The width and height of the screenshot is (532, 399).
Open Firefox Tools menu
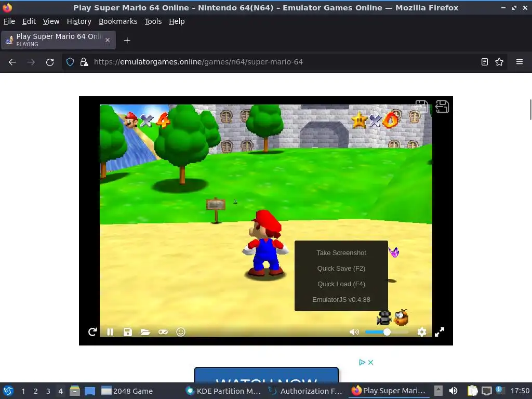point(153,21)
